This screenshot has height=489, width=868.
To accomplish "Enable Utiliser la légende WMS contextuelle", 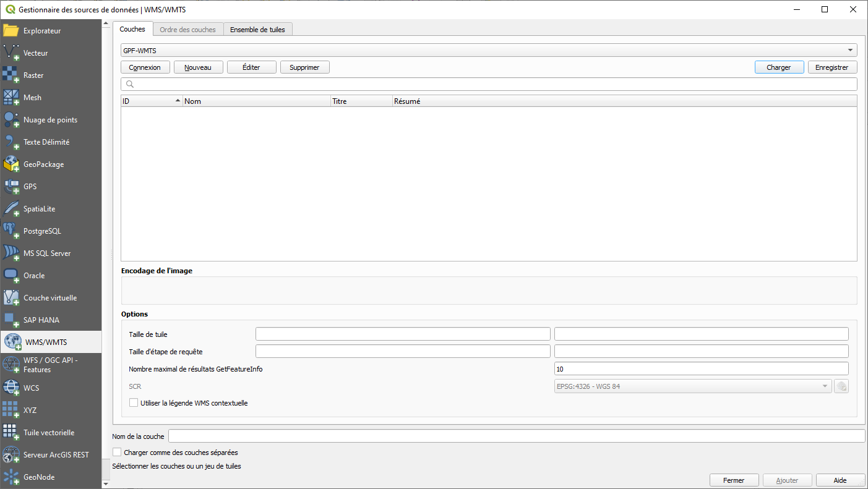I will click(134, 403).
